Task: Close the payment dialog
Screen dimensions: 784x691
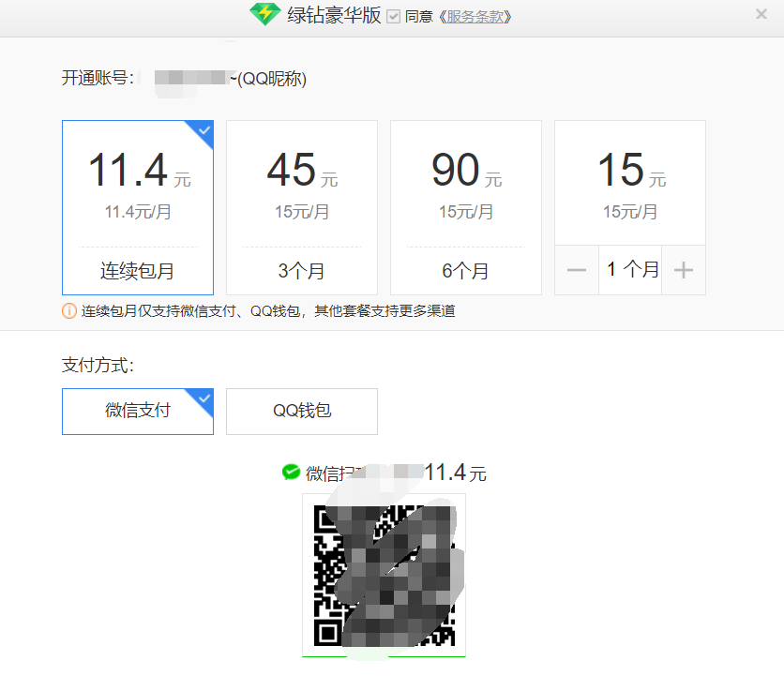Action: [761, 14]
